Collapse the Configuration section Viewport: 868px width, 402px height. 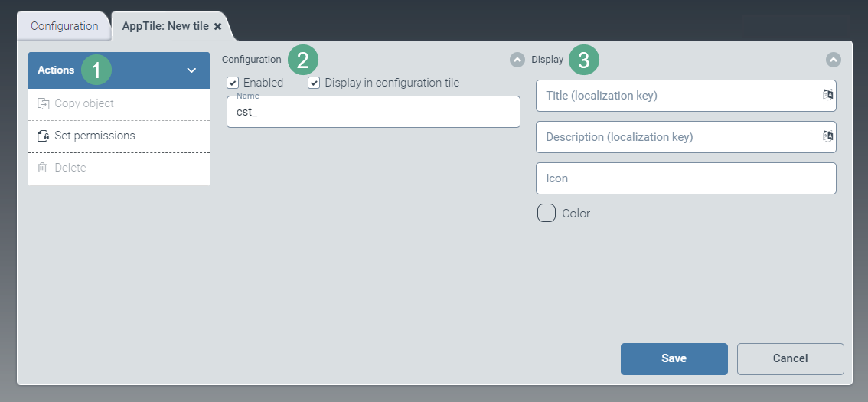[517, 60]
